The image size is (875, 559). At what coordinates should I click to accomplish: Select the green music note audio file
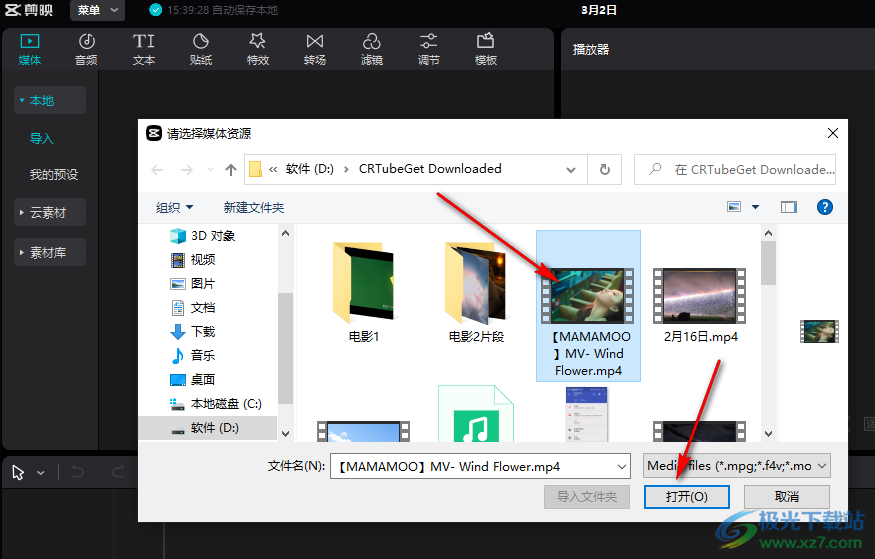[x=476, y=414]
